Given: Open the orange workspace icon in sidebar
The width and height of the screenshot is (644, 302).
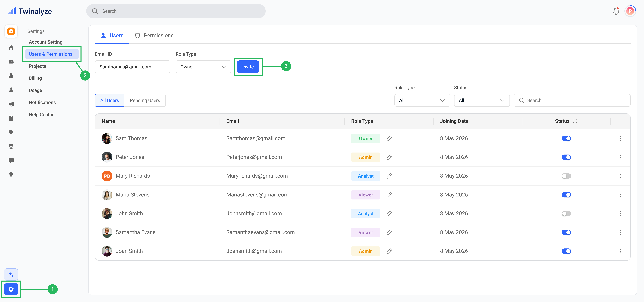Looking at the screenshot, I should click(x=11, y=31).
